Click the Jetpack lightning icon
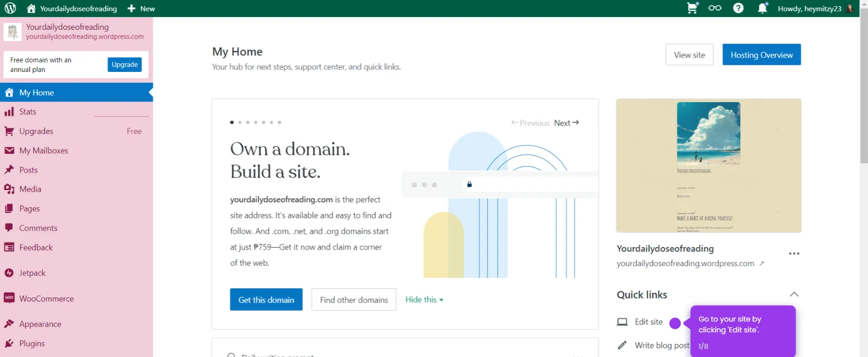This screenshot has height=357, width=868. (x=9, y=273)
